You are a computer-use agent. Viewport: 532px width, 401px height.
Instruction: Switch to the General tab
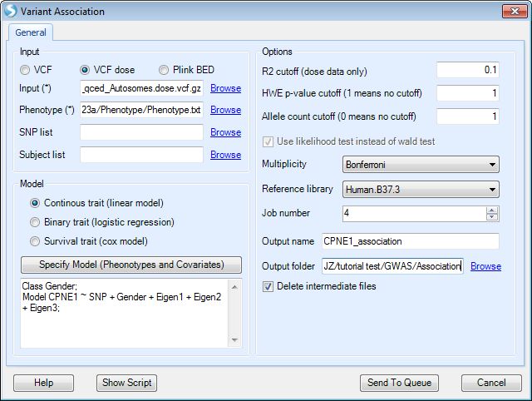click(31, 32)
